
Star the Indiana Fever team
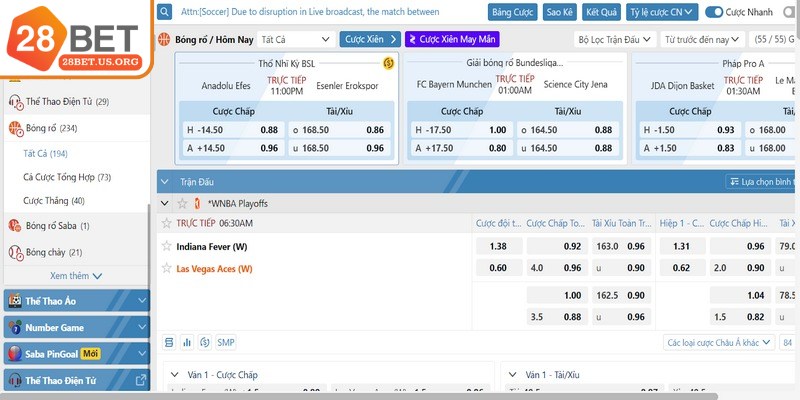click(167, 246)
